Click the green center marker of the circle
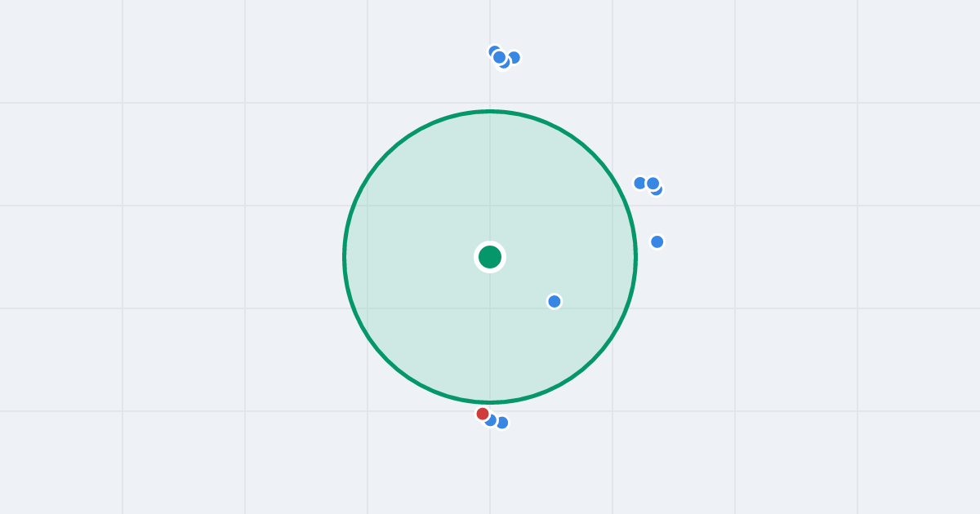 pyautogui.click(x=490, y=257)
